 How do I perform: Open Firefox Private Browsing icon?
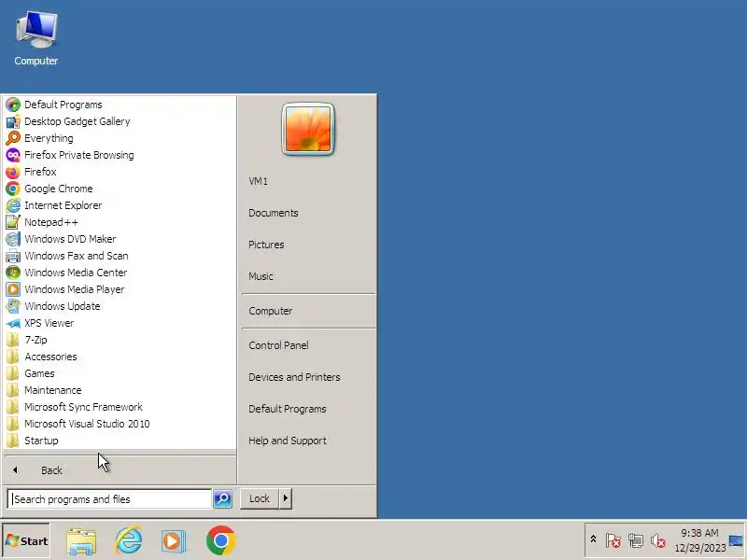tap(13, 155)
